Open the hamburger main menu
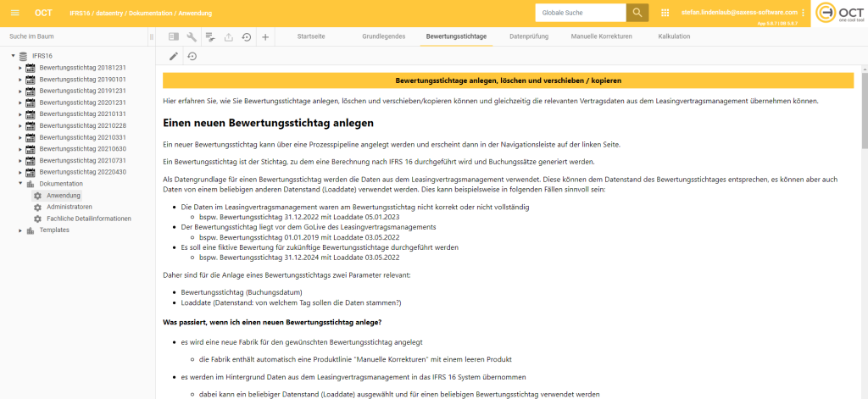This screenshot has width=868, height=399. pos(15,13)
